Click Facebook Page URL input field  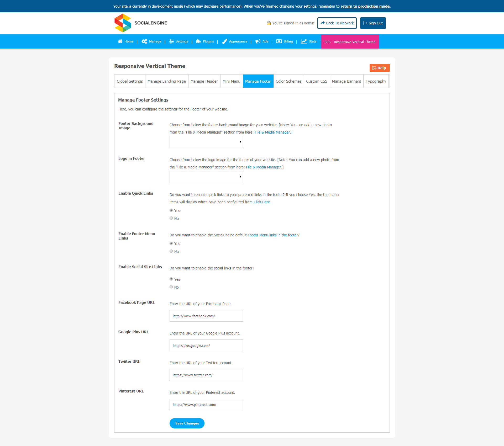click(206, 316)
